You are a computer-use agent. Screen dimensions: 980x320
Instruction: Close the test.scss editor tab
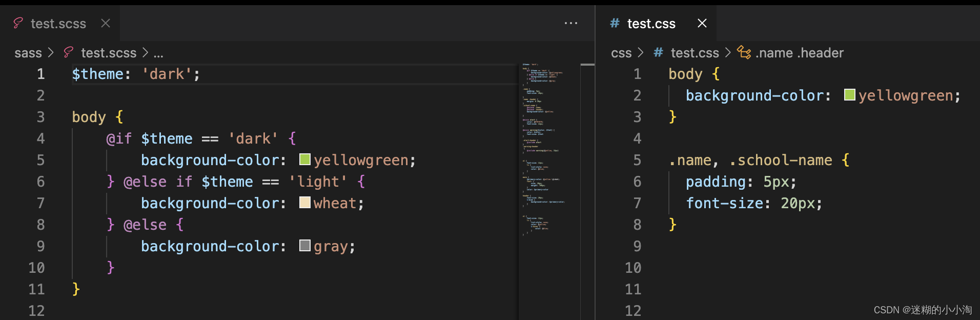tap(106, 23)
